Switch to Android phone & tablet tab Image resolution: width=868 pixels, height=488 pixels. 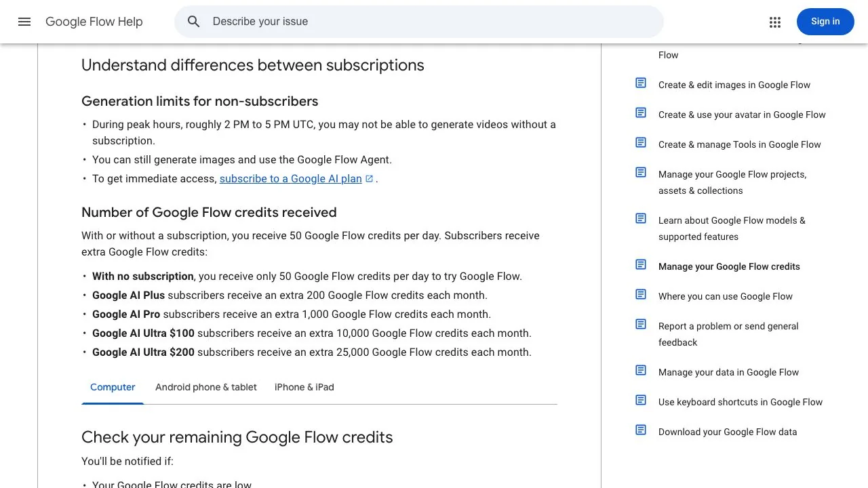pyautogui.click(x=206, y=387)
